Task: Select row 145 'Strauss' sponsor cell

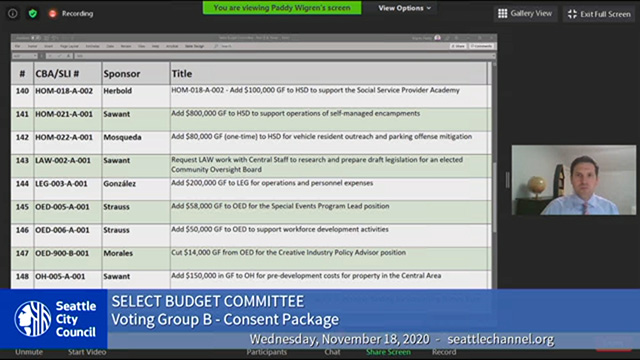Action: (x=136, y=212)
